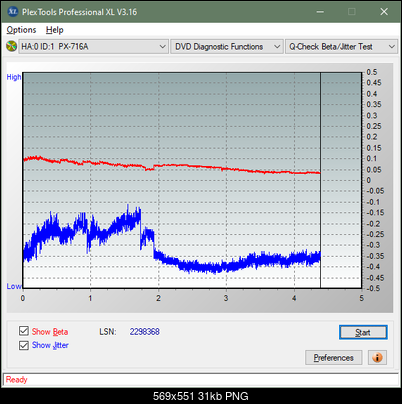The height and width of the screenshot is (404, 402).
Task: Click the Show Beta red label
Action: point(50,332)
